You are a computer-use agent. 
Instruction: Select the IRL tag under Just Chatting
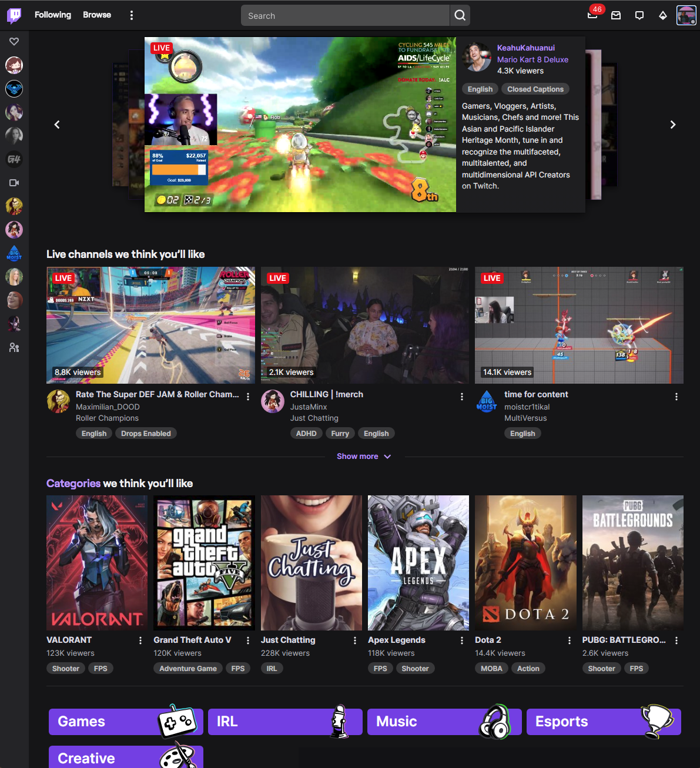[x=272, y=669]
